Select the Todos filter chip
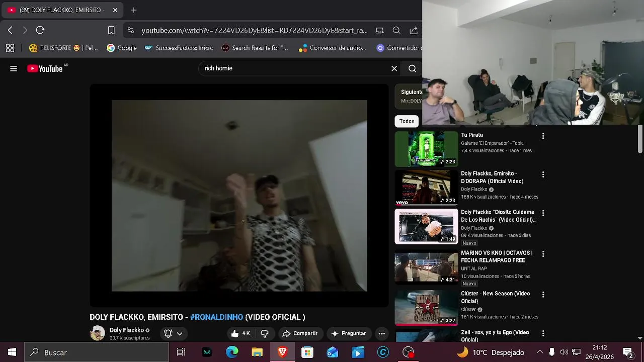Viewport: 644px width, 362px height. (x=407, y=121)
